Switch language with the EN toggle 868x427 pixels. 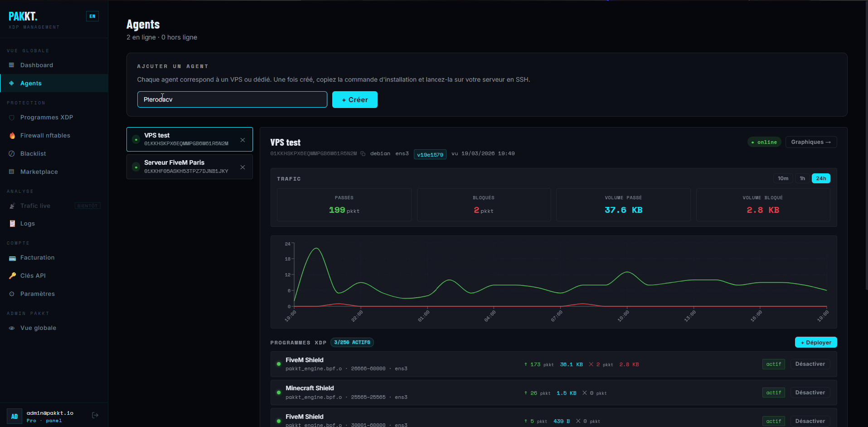coord(92,16)
